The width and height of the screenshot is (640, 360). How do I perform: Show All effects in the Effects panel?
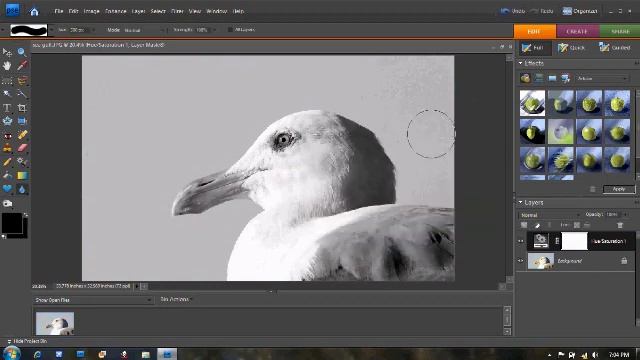pos(566,78)
